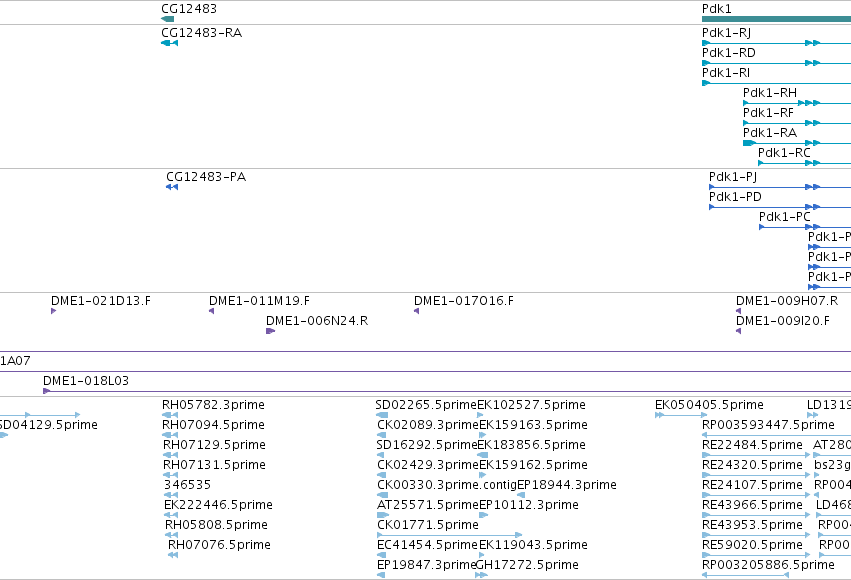Select the Pdk1-RH transcript
The height and width of the screenshot is (580, 851).
point(770,93)
